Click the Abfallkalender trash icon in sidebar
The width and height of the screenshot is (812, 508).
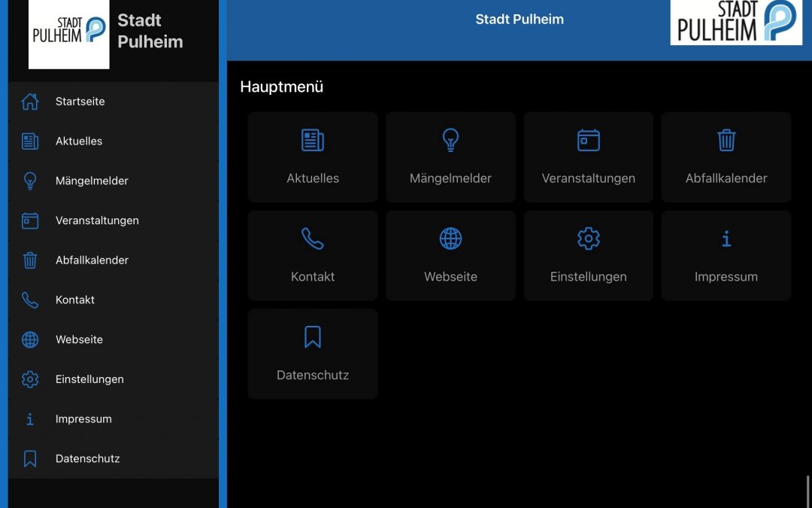pos(30,260)
